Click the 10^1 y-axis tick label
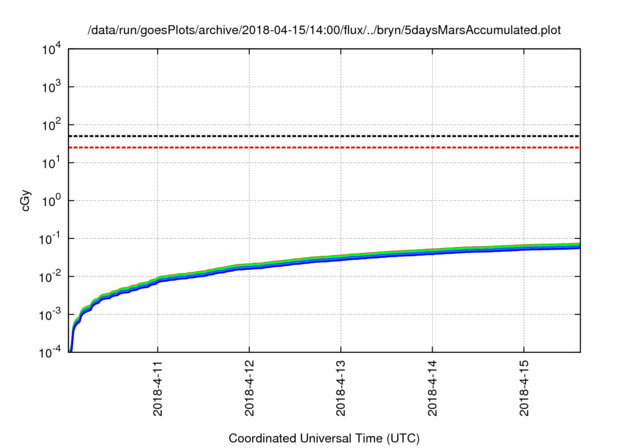The height and width of the screenshot is (448, 640). (x=51, y=163)
